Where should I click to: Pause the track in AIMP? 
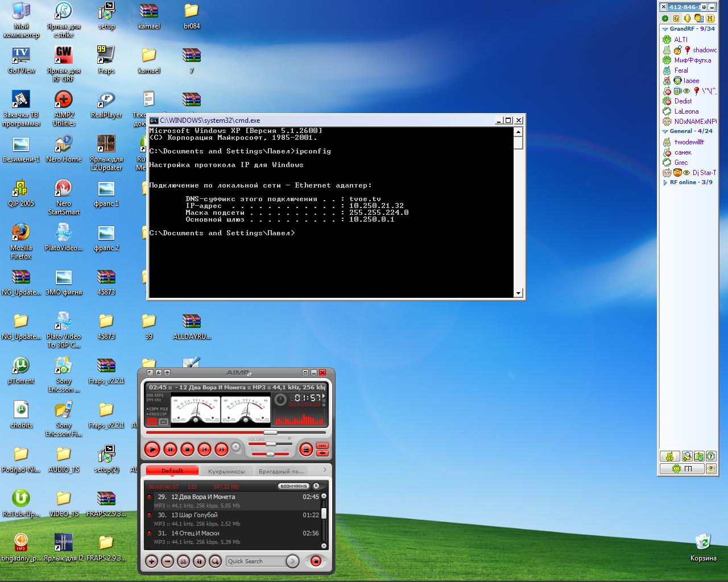(x=170, y=450)
